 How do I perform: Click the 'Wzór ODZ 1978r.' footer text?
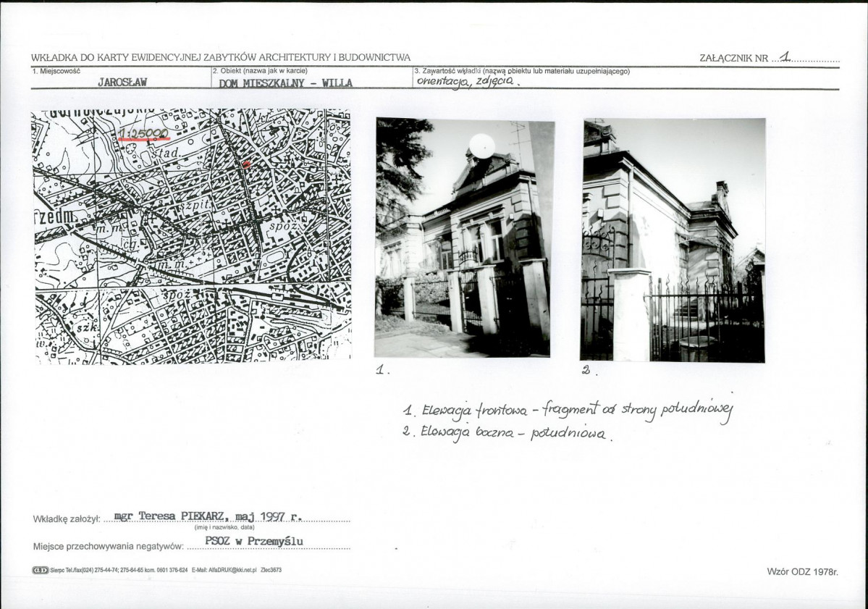[x=803, y=571]
